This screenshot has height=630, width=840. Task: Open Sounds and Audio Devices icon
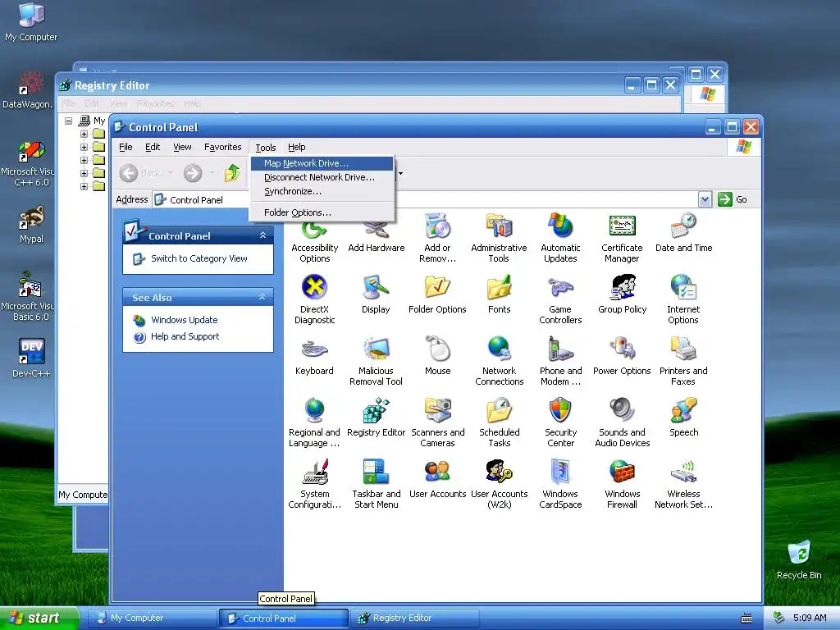tap(622, 423)
